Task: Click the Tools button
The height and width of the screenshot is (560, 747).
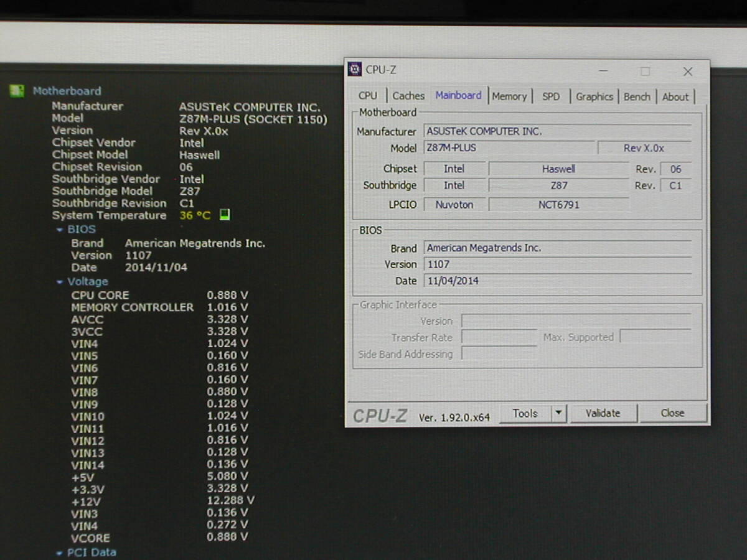Action: 525,413
